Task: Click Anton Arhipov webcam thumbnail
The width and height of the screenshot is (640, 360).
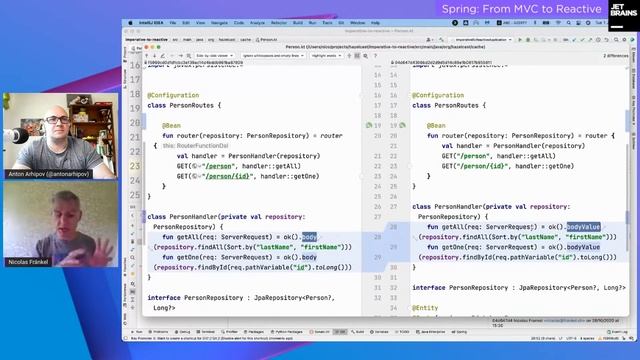Action: [61, 136]
